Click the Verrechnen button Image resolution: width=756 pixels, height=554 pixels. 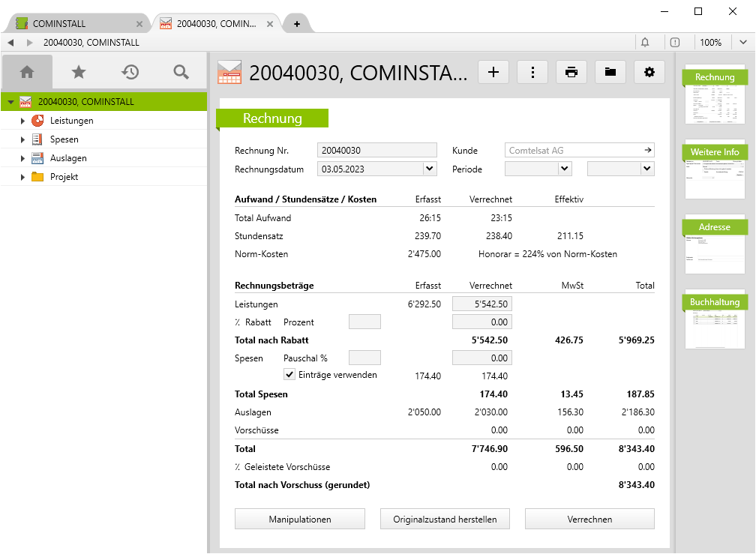click(589, 519)
